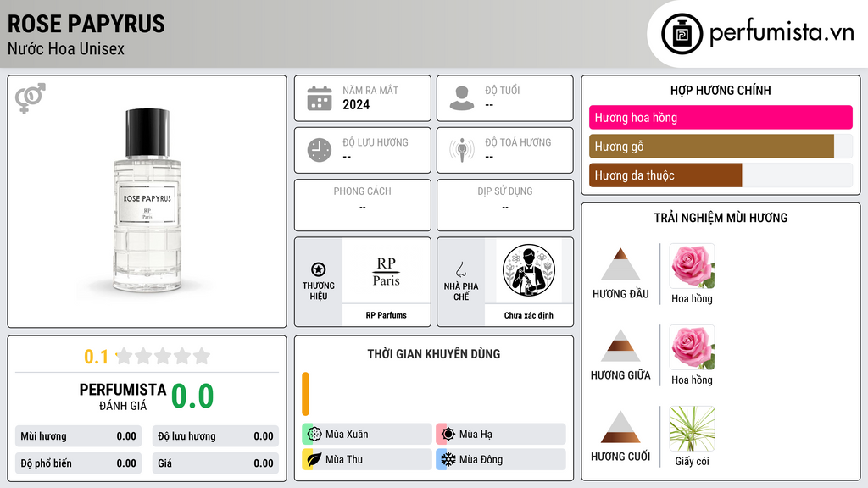Click the Mùa Thu leaf icon
868x488 pixels.
point(314,459)
